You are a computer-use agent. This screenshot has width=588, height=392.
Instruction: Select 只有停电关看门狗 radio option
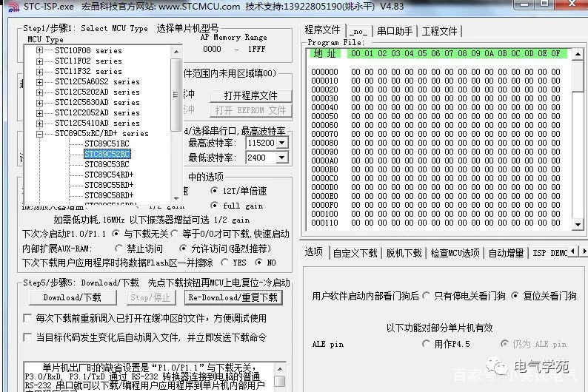click(427, 296)
